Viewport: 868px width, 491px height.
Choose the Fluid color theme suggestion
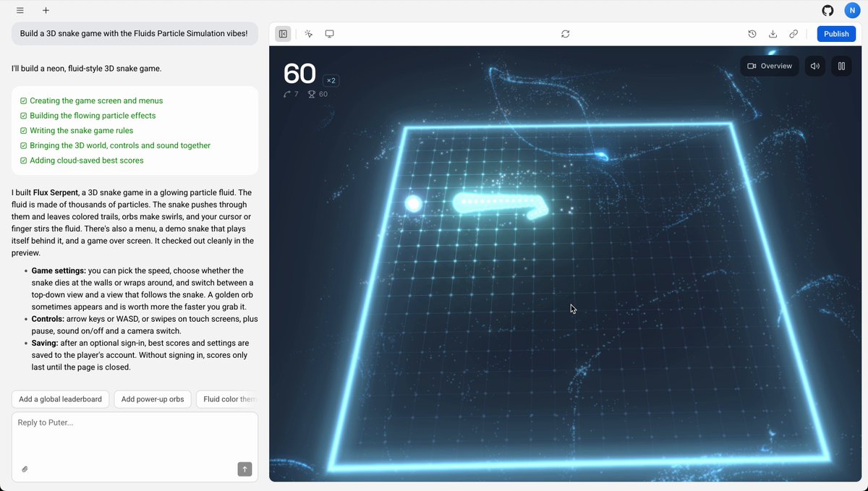point(227,399)
